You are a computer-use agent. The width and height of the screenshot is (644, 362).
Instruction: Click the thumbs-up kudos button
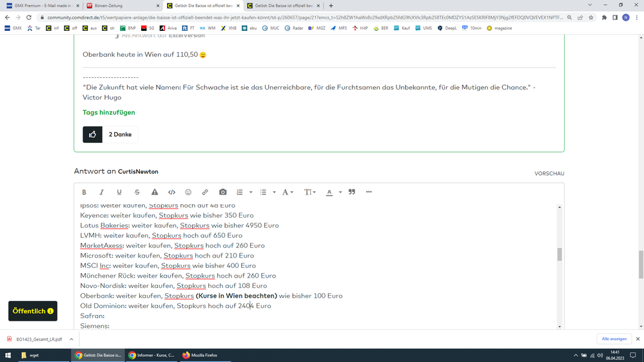click(x=92, y=134)
